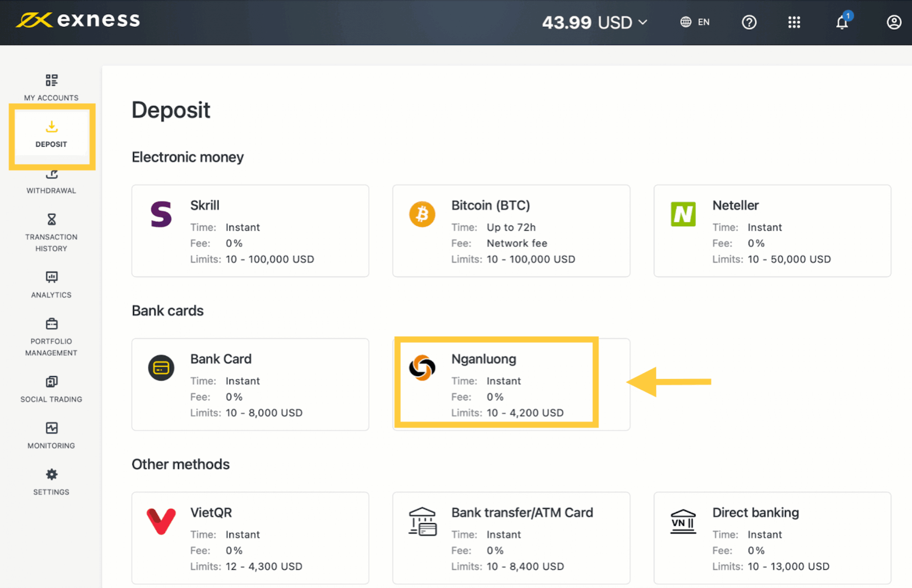Choose the Direct banking title
This screenshot has width=912, height=588.
[x=755, y=513]
